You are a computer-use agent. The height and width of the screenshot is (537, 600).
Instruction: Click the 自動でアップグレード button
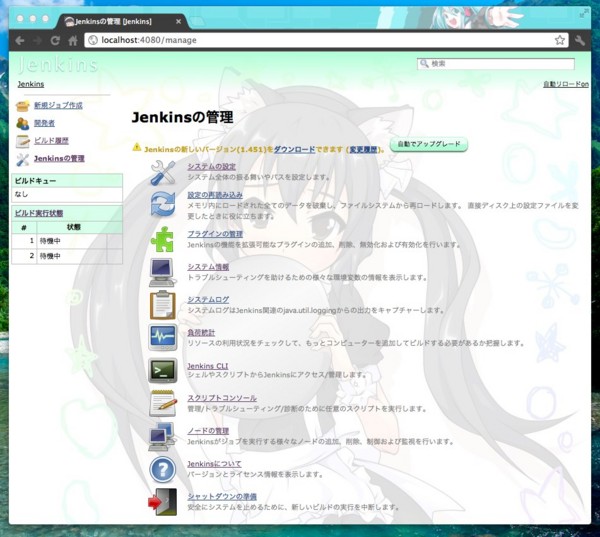(x=429, y=144)
